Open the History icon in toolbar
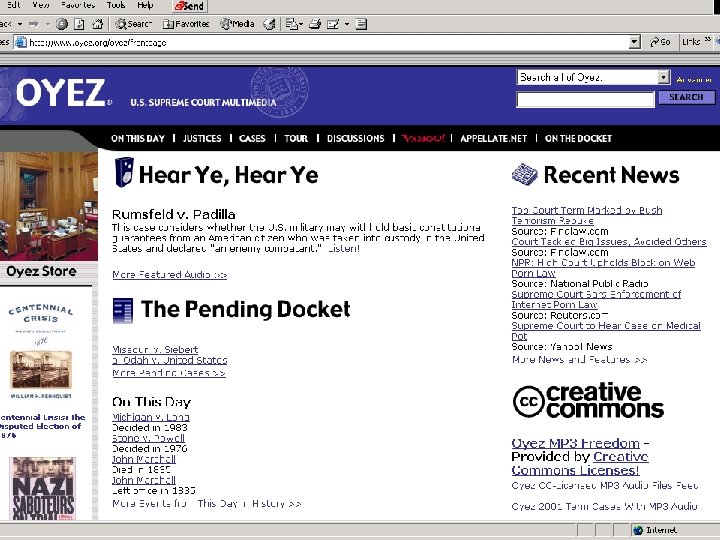The height and width of the screenshot is (540, 720). 270,24
